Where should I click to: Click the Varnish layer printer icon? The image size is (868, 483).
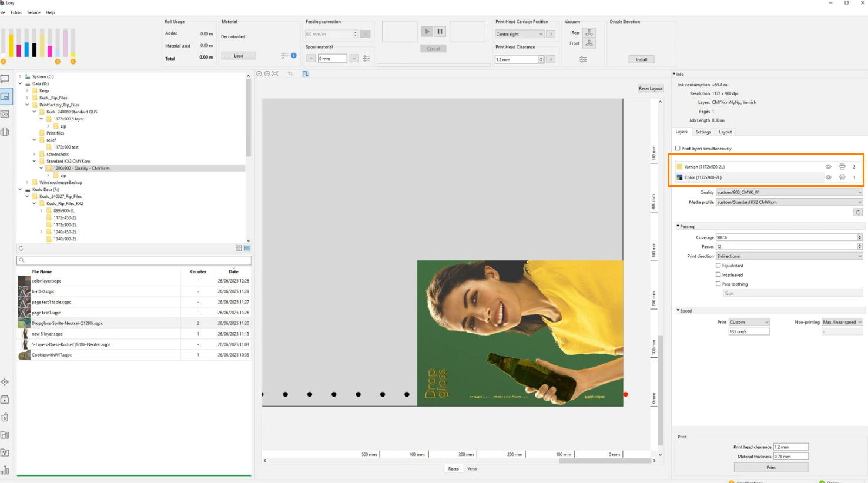[x=842, y=167]
